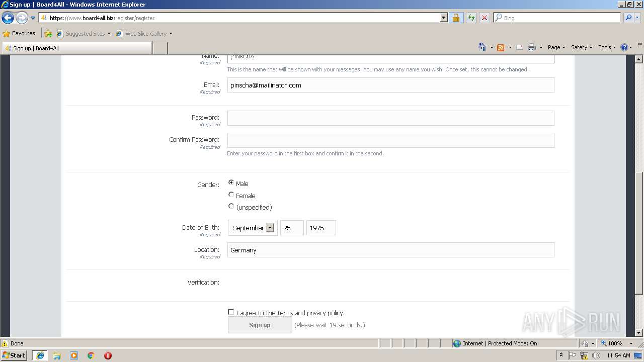Click the Stop loading red X icon
Viewport: 644px width, 362px height.
click(x=484, y=18)
